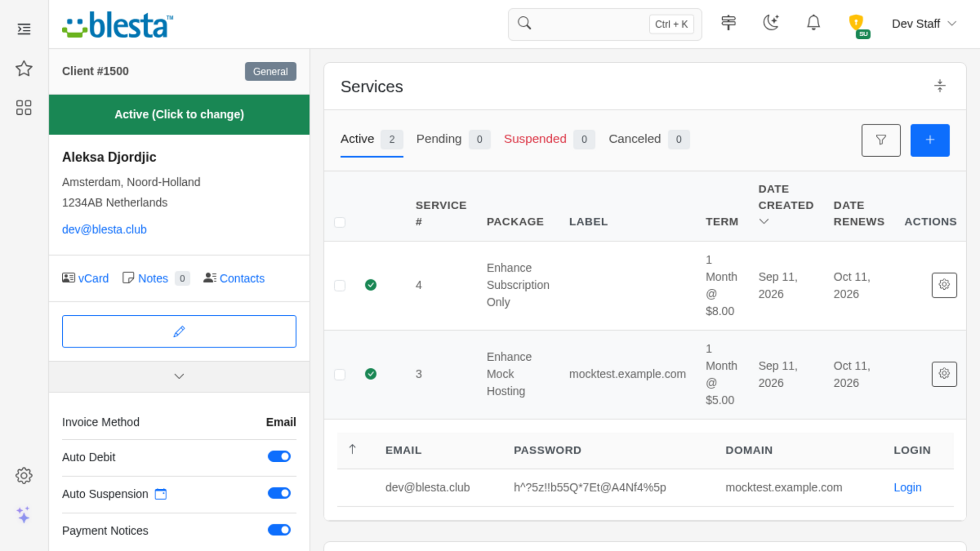The image size is (980, 551).
Task: Click the Ctrl + K shortcut hint
Action: (671, 24)
